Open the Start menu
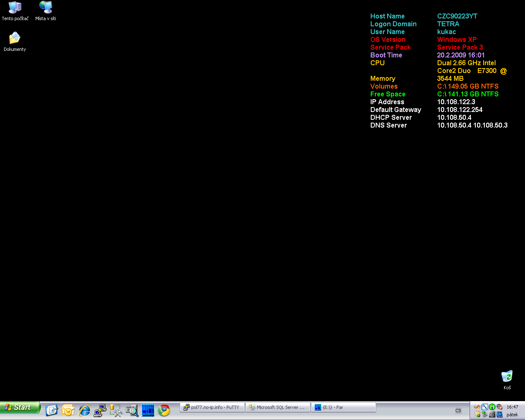Image resolution: width=525 pixels, height=420 pixels. pyautogui.click(x=20, y=407)
